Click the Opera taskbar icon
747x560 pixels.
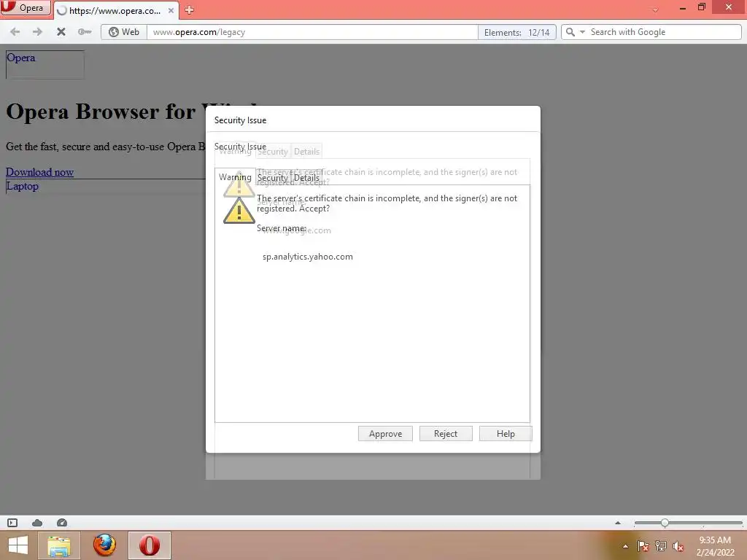149,545
